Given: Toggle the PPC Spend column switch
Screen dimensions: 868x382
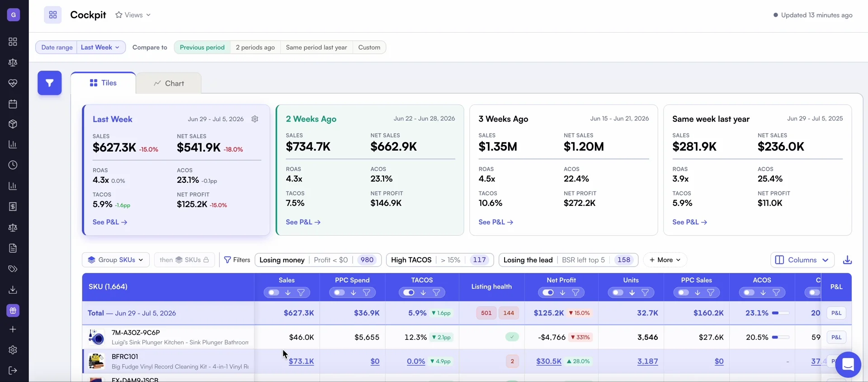Looking at the screenshot, I should 339,293.
